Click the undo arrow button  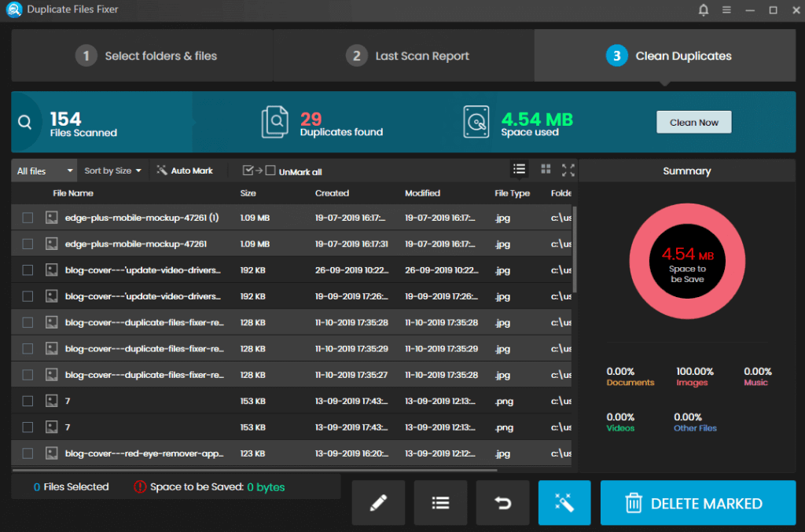coord(502,503)
